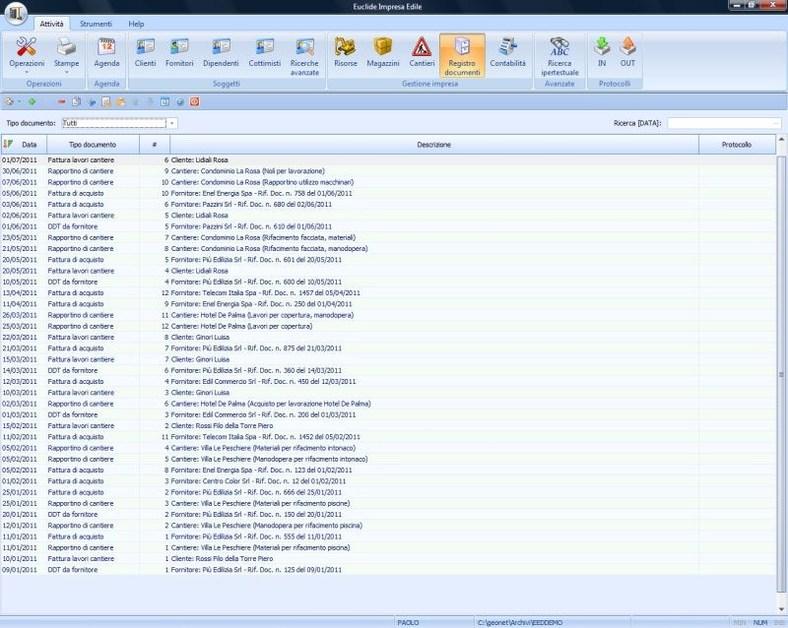Click the green add record icon
788x628 pixels.
(32, 101)
